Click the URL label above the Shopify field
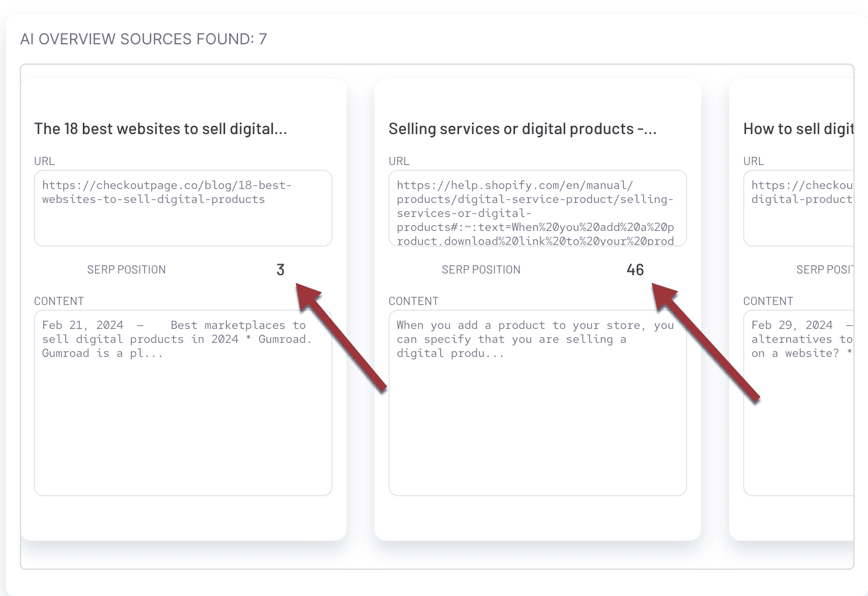868x596 pixels. pyautogui.click(x=399, y=161)
